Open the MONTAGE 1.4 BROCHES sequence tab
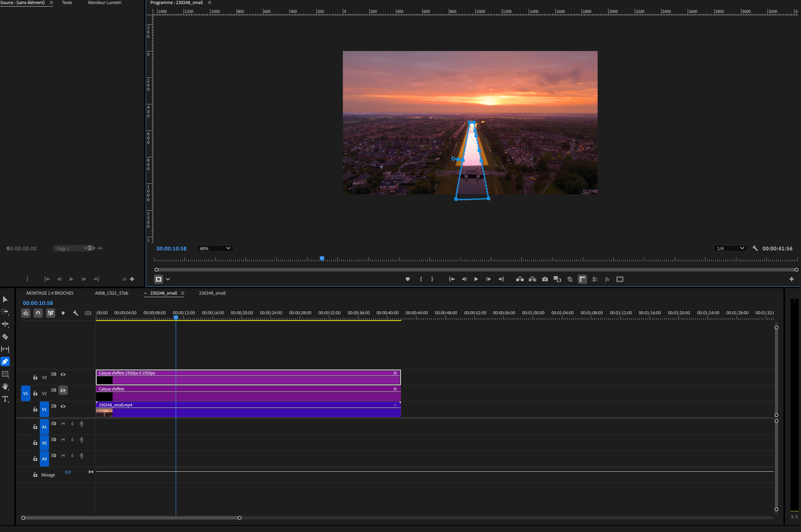 (50, 293)
